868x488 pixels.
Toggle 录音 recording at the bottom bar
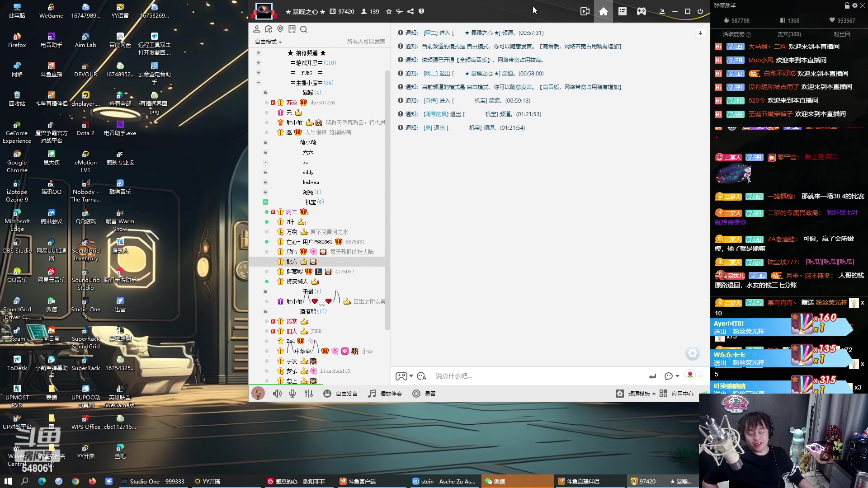pos(424,394)
